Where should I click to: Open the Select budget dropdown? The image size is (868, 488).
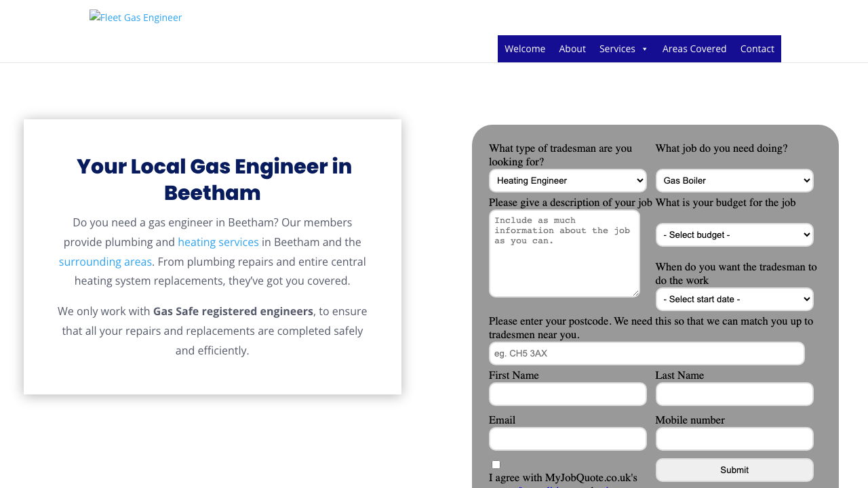pyautogui.click(x=734, y=235)
